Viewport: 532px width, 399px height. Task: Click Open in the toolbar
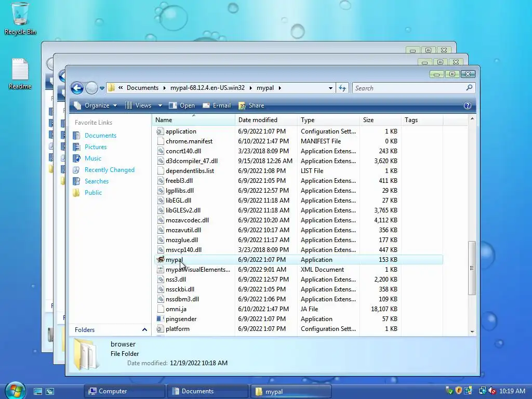pos(182,105)
